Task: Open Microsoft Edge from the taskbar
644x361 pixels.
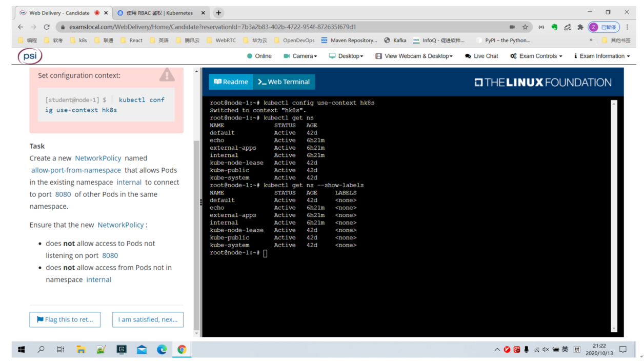Action: 162,349
